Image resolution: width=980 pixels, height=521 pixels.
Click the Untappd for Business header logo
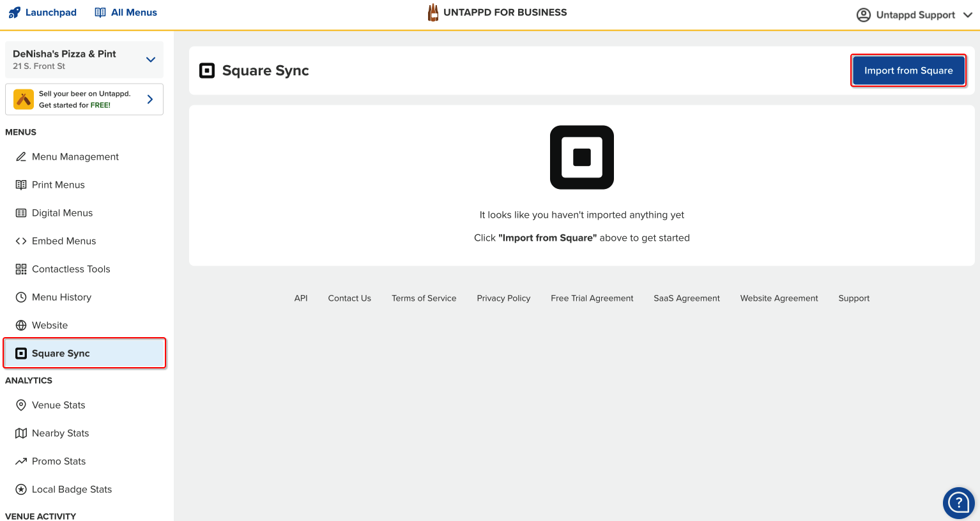[x=497, y=13]
